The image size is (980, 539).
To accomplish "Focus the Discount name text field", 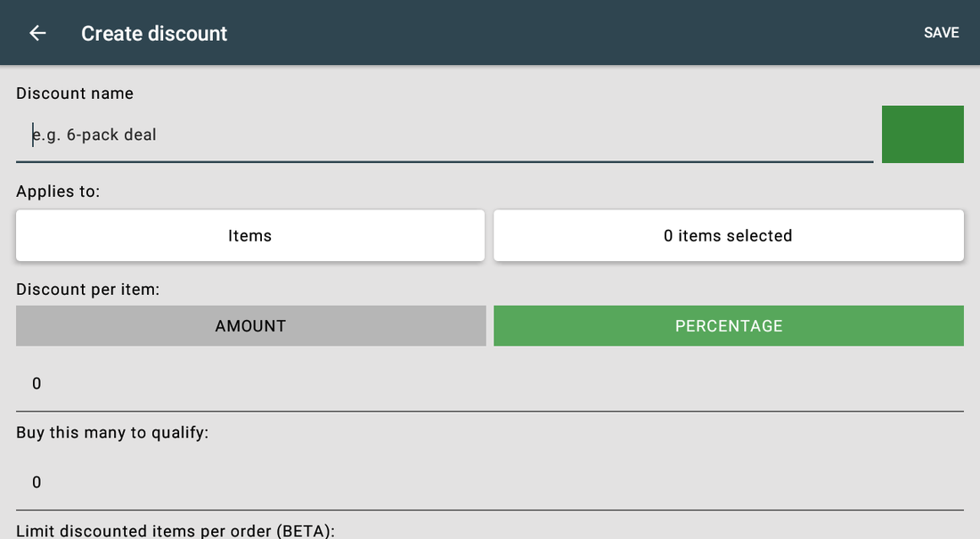I will [445, 135].
